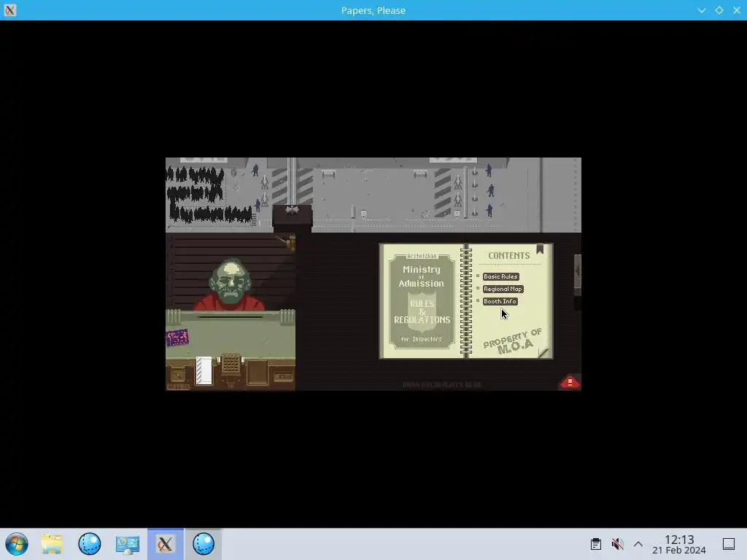The image size is (747, 560).
Task: Pick up the white striped bulletin paper
Action: (x=204, y=370)
